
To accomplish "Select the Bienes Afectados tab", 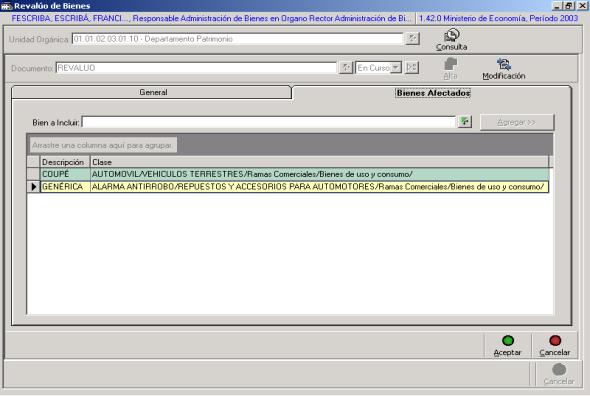I will (x=433, y=93).
